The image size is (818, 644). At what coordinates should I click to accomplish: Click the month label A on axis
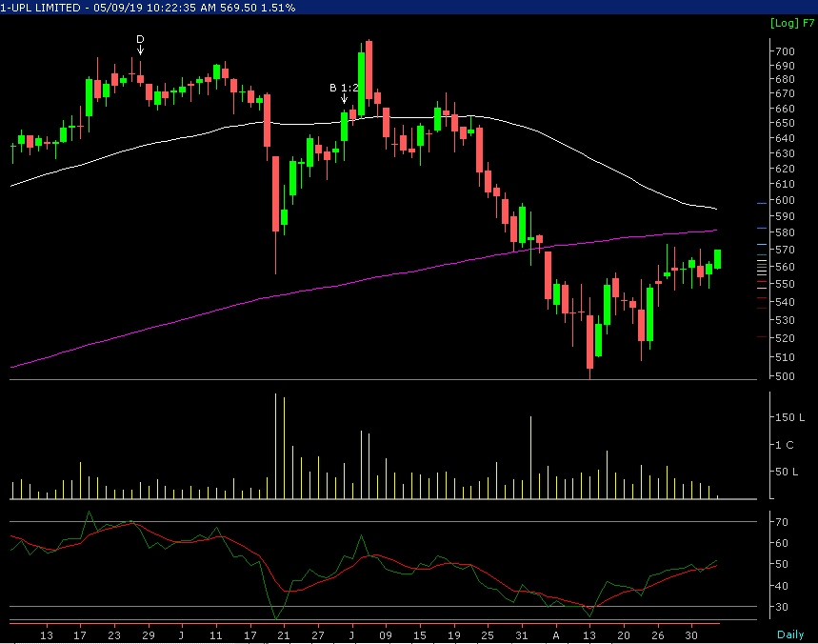[556, 635]
